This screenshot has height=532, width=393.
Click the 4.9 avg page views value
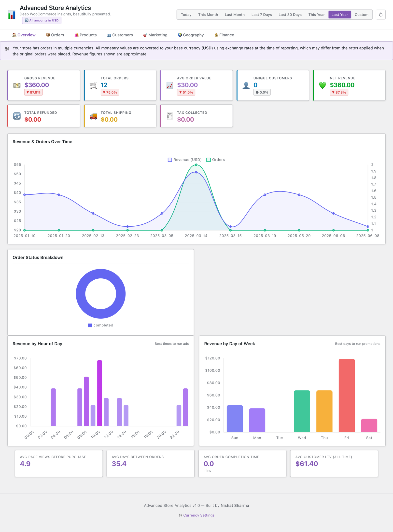[x=25, y=464]
